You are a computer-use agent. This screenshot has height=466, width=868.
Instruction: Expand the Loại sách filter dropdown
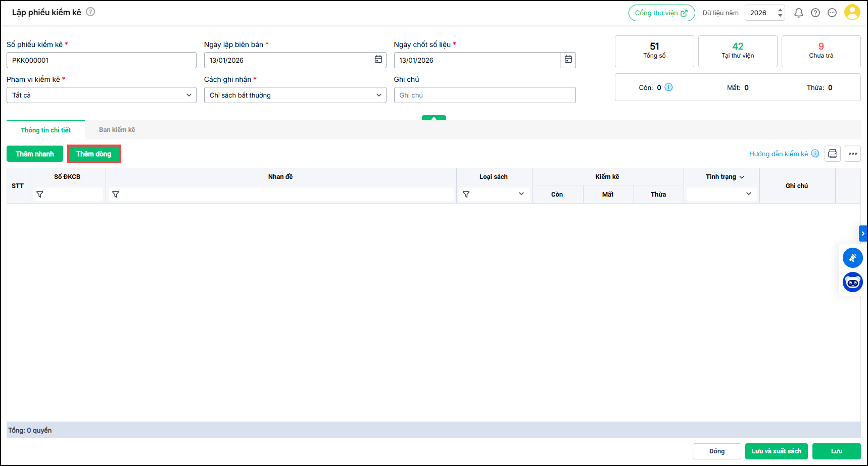click(x=521, y=194)
